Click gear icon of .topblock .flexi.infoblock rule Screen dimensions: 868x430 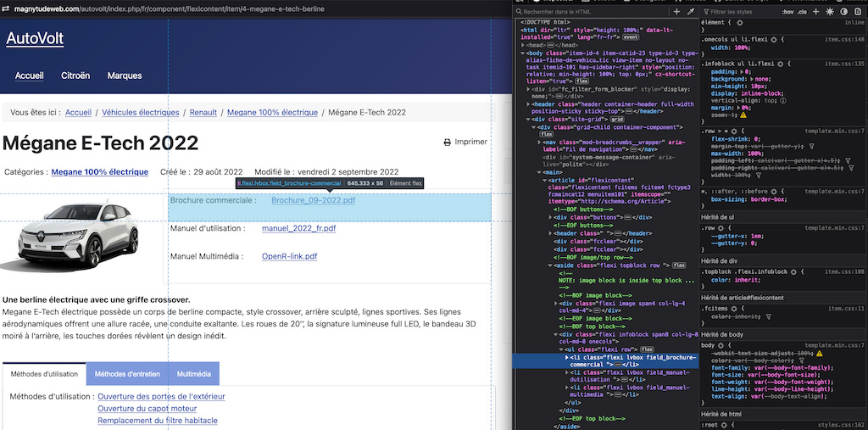793,272
